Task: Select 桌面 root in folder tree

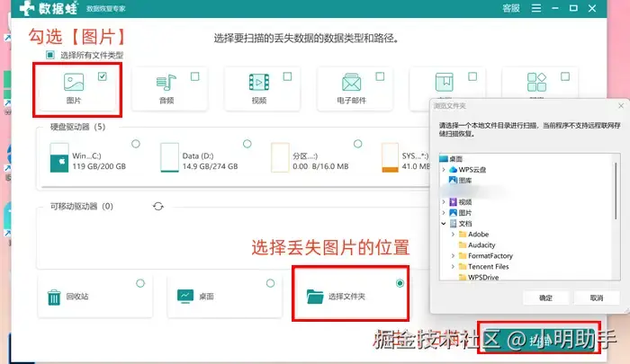Action: (455, 159)
